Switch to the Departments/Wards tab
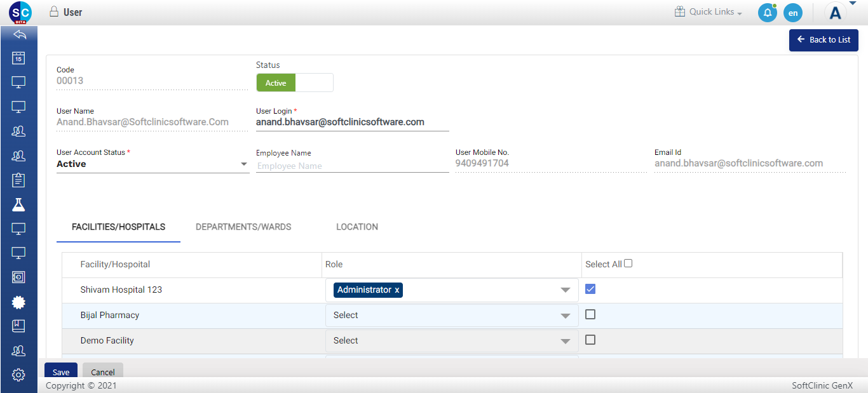Viewport: 868px width, 393px height. point(243,227)
